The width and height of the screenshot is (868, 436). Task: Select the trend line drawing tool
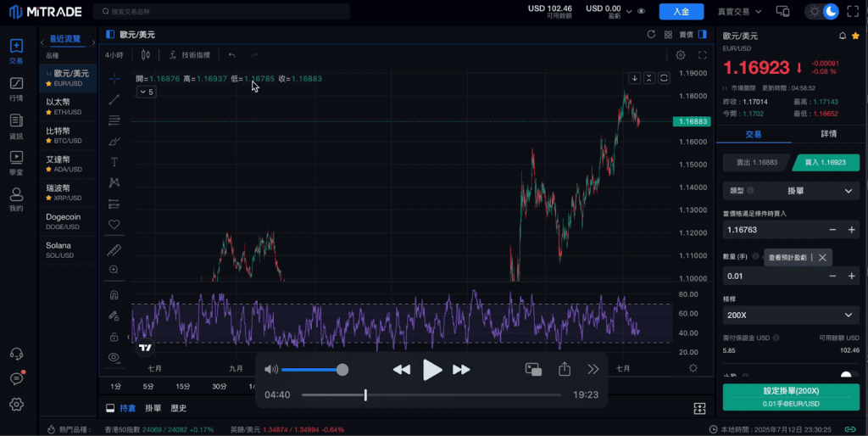click(x=114, y=100)
